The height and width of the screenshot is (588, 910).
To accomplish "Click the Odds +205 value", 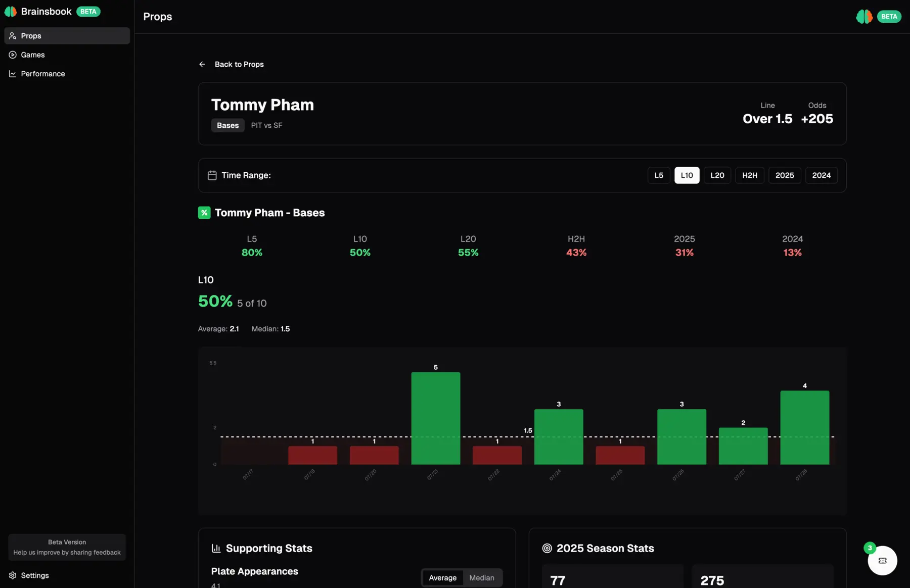I will click(817, 119).
